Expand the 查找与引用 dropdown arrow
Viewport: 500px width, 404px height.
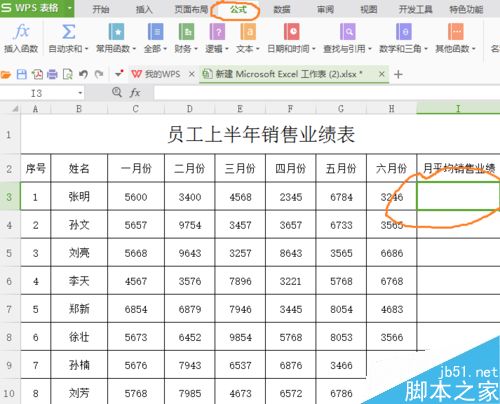[370, 49]
